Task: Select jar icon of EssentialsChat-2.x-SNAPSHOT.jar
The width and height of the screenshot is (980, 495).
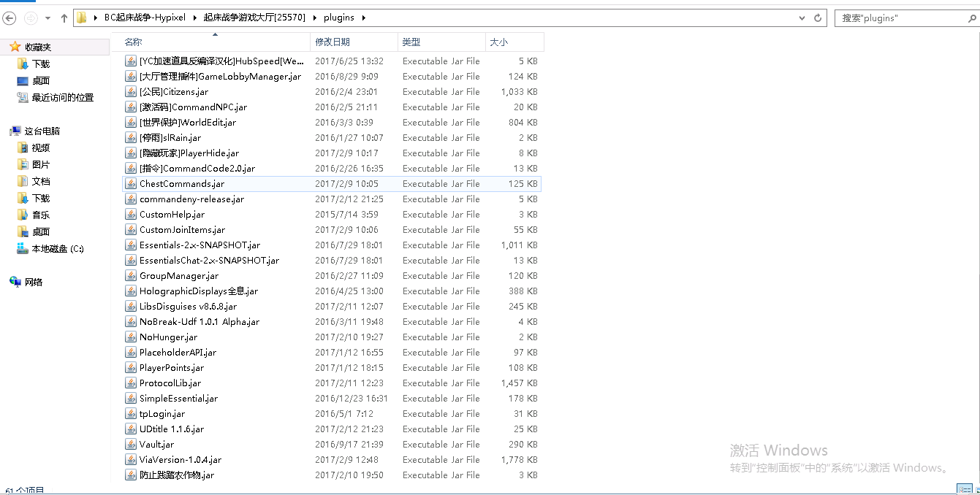Action: 131,261
